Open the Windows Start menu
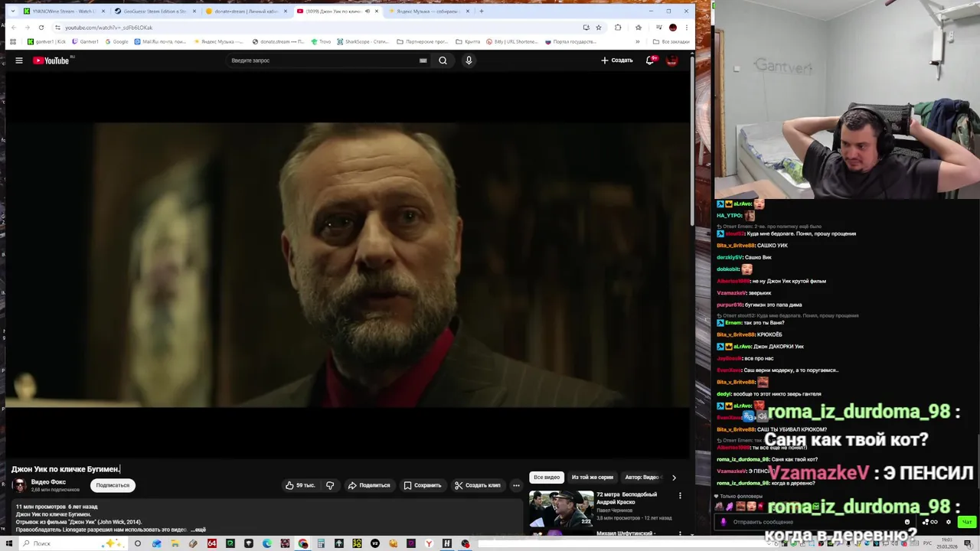 (x=8, y=543)
